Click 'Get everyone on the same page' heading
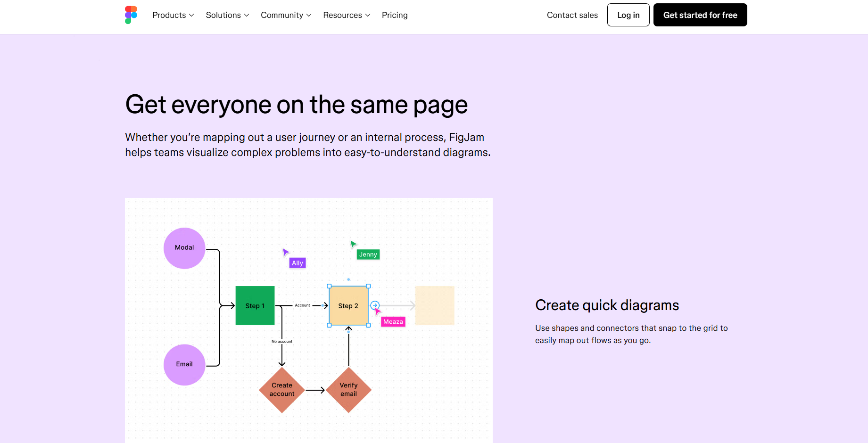Viewport: 868px width, 443px height. [x=296, y=105]
